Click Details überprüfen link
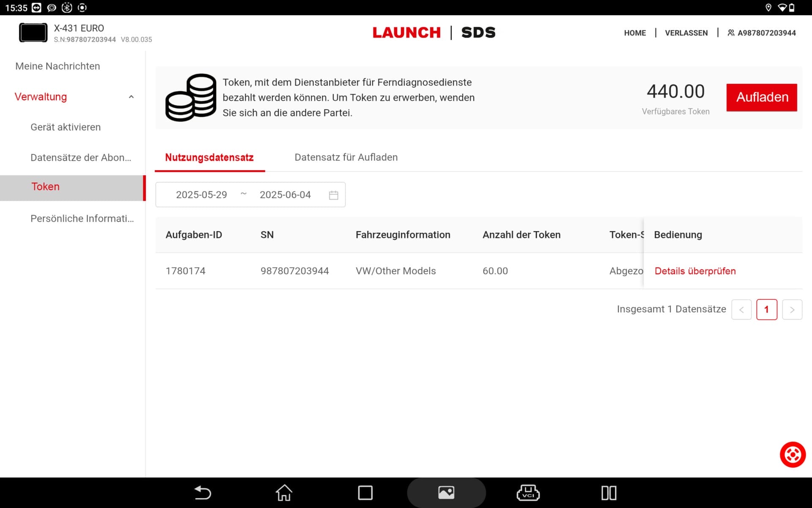 695,271
